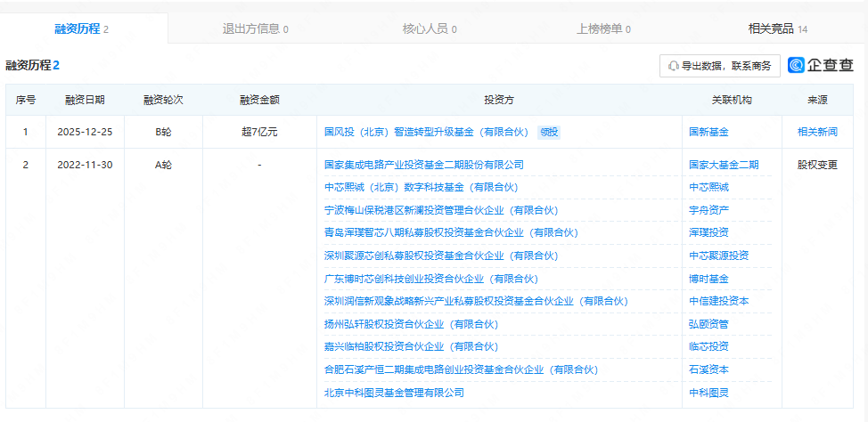Go to the 相关竞品 tab
Image resolution: width=868 pixels, height=422 pixels.
click(777, 28)
